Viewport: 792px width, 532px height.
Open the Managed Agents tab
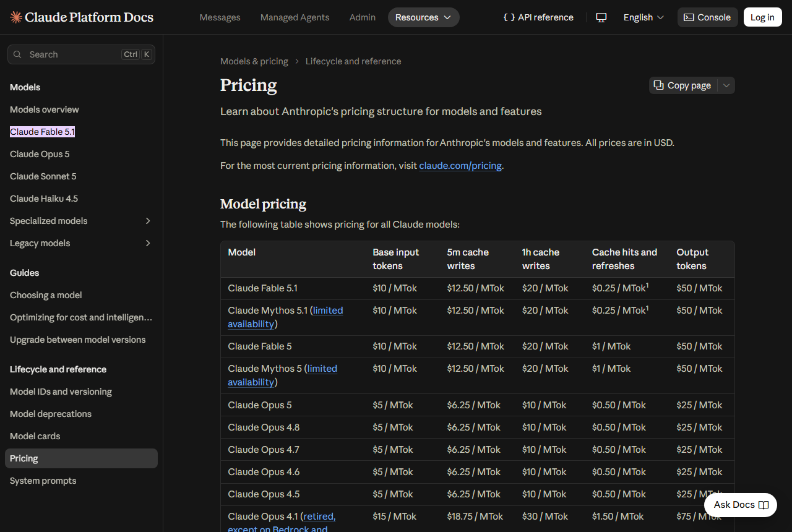[x=295, y=17]
